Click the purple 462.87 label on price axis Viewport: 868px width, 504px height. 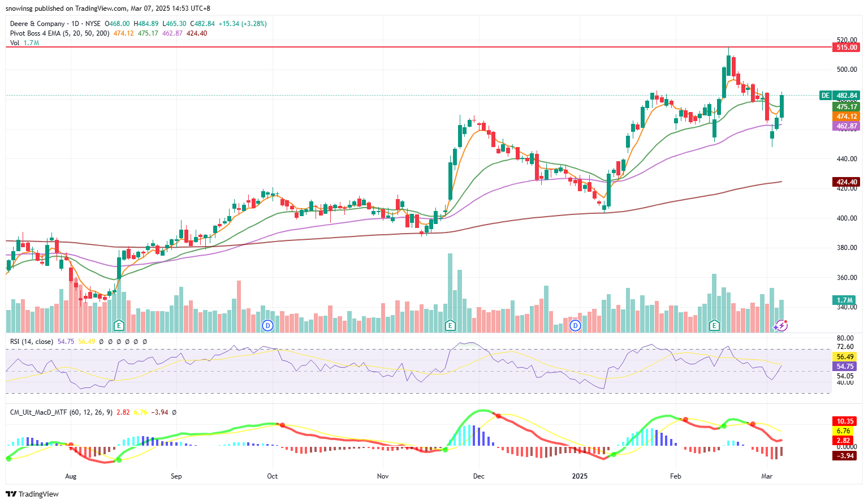[x=847, y=126]
